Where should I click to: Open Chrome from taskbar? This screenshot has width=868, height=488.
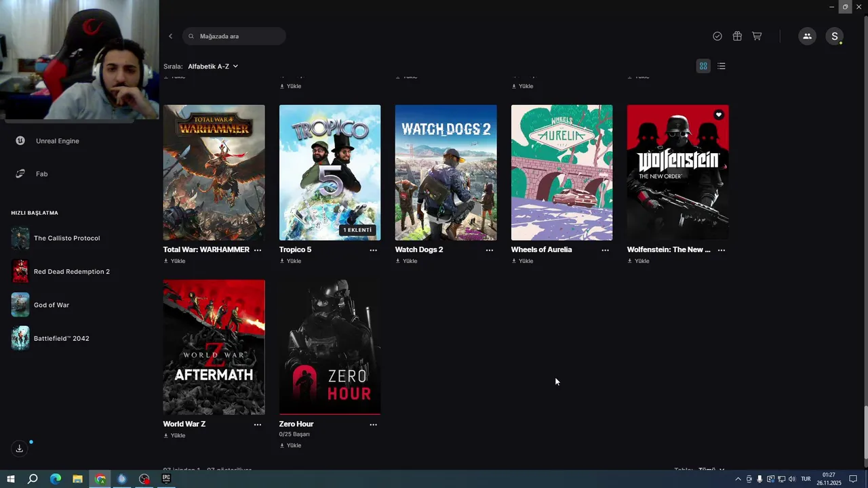pyautogui.click(x=100, y=479)
